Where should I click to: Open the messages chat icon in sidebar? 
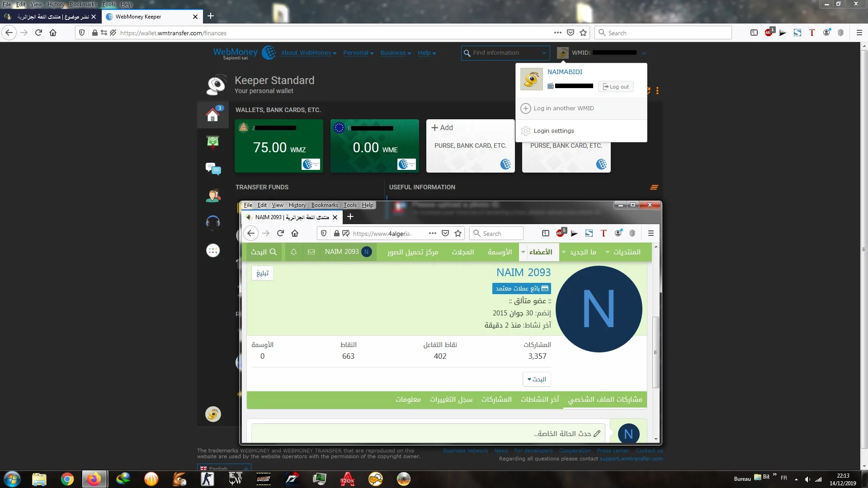point(213,169)
